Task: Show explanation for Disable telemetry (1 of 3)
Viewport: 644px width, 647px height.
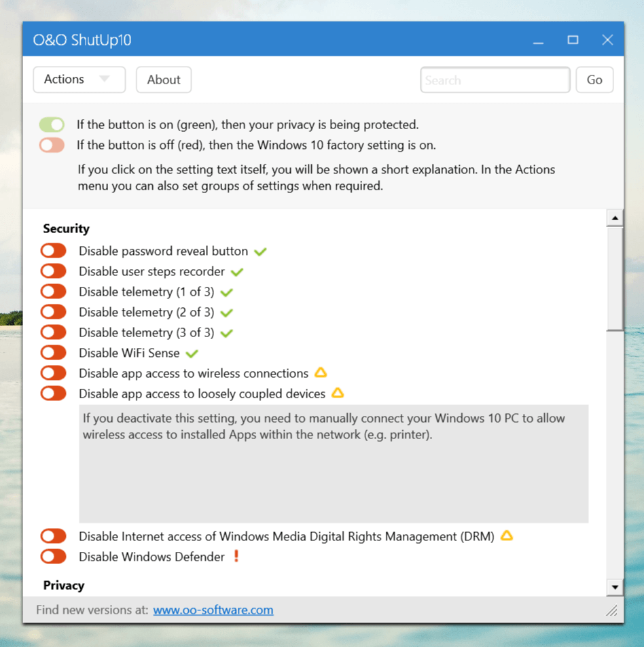Action: pos(147,292)
